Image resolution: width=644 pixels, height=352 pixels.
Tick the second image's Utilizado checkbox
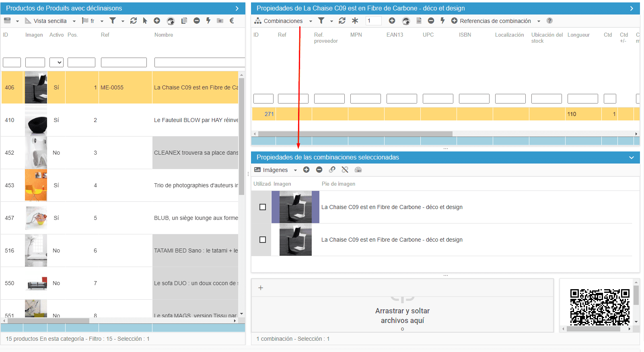click(263, 240)
